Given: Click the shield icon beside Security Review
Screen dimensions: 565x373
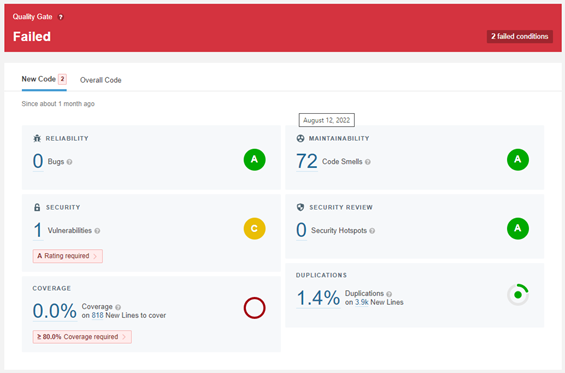Looking at the screenshot, I should click(x=301, y=207).
